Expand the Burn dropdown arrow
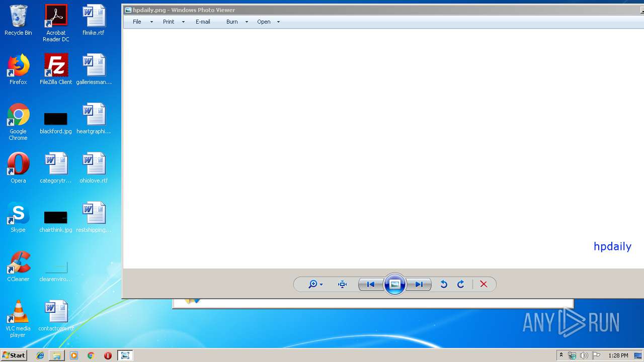This screenshot has width=644, height=362. coord(247,22)
